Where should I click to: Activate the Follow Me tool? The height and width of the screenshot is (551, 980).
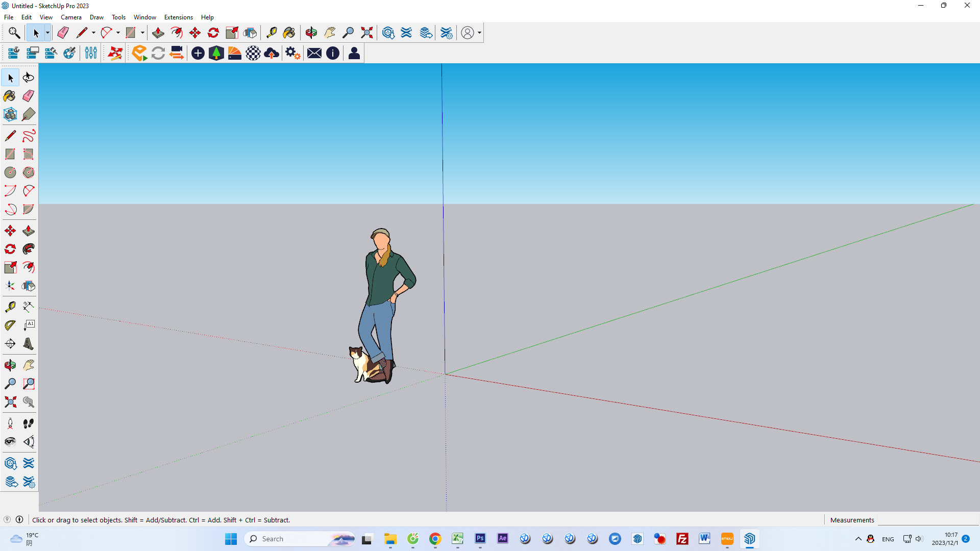[29, 249]
